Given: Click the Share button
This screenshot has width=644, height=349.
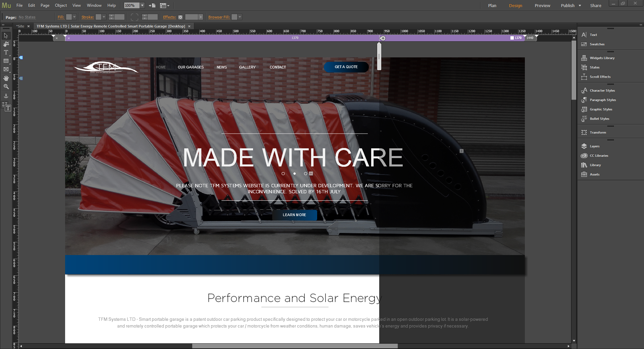Looking at the screenshot, I should click(x=596, y=5).
